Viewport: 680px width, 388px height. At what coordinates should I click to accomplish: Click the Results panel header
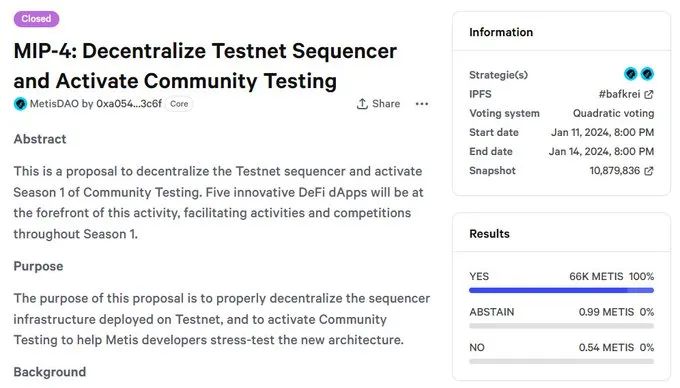pyautogui.click(x=489, y=234)
